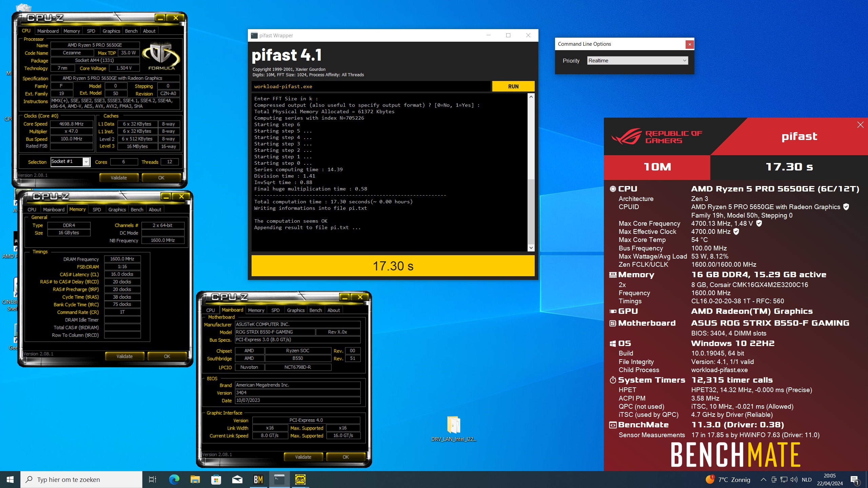The width and height of the screenshot is (868, 488).
Task: Click the shield beside Max Effective Clock
Action: tap(736, 231)
